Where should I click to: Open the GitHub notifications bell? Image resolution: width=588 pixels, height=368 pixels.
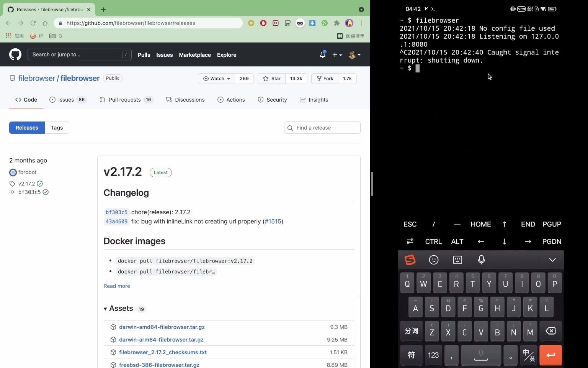click(323, 54)
